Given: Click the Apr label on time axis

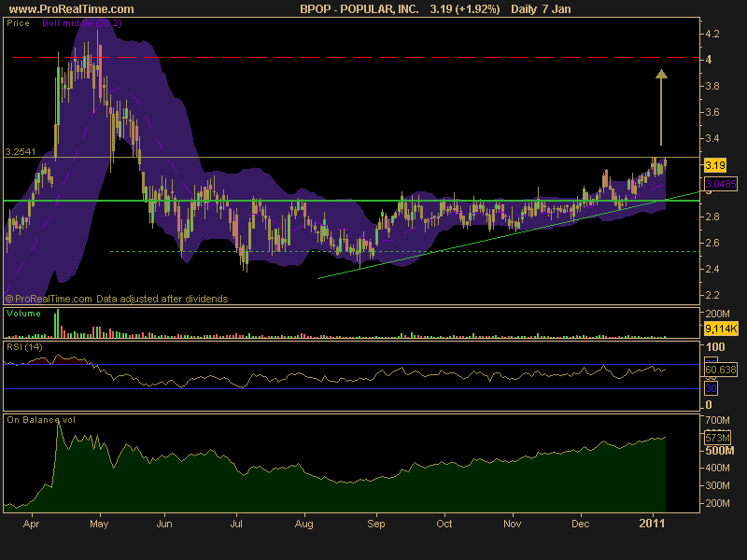Looking at the screenshot, I should point(31,524).
